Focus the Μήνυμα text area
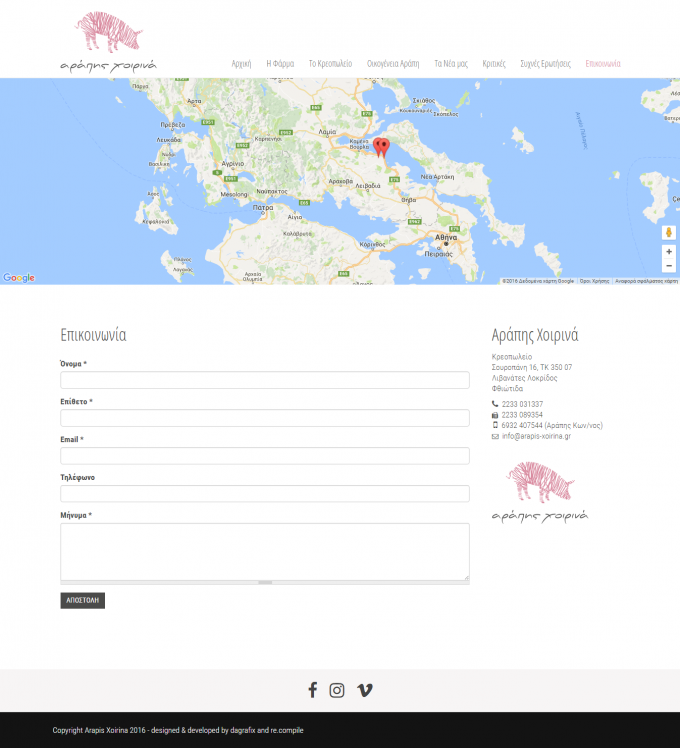The image size is (680, 748). click(x=265, y=552)
